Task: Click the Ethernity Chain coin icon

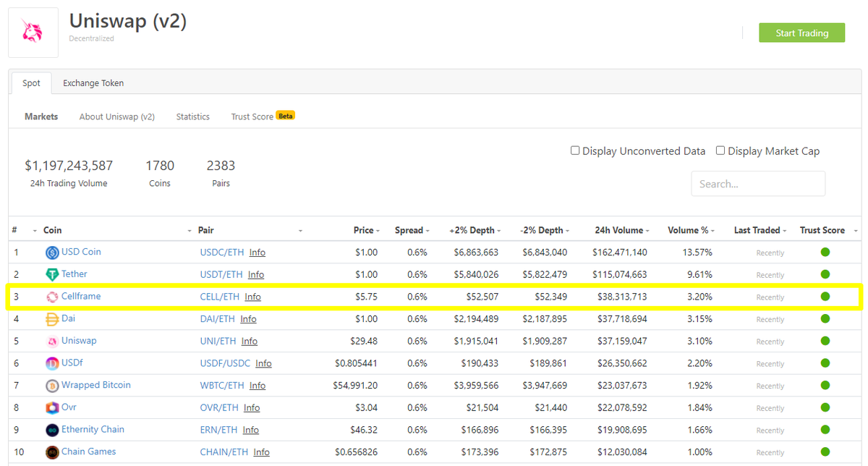Action: (52, 430)
